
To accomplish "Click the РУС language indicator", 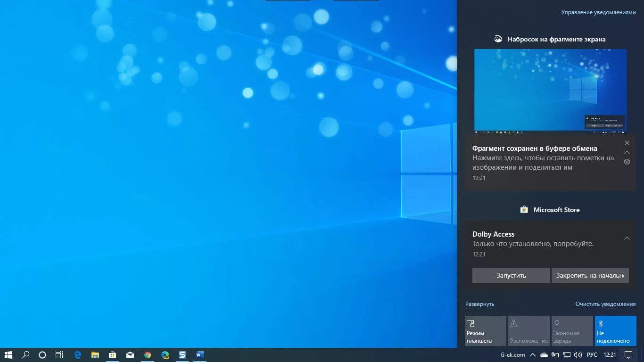I will click(x=592, y=354).
